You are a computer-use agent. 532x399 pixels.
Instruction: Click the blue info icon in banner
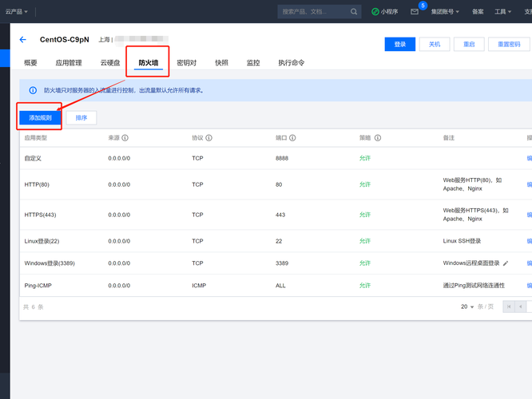(33, 90)
